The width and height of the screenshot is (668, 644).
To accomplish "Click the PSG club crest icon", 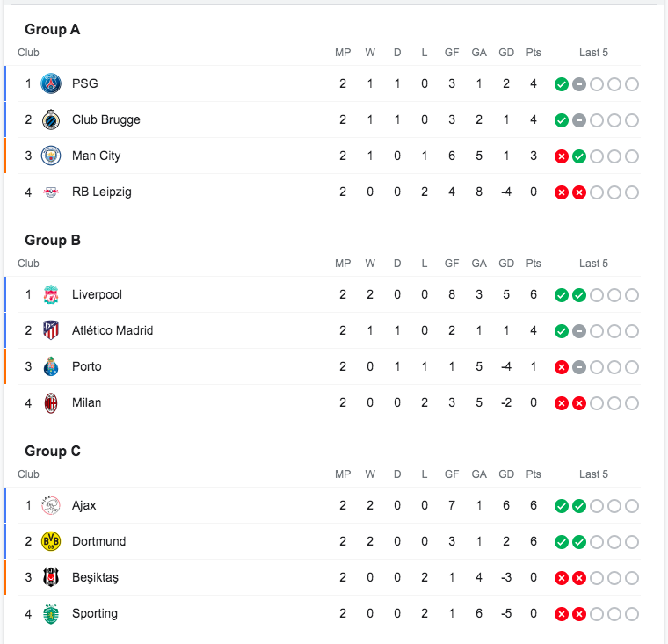I will pyautogui.click(x=51, y=83).
